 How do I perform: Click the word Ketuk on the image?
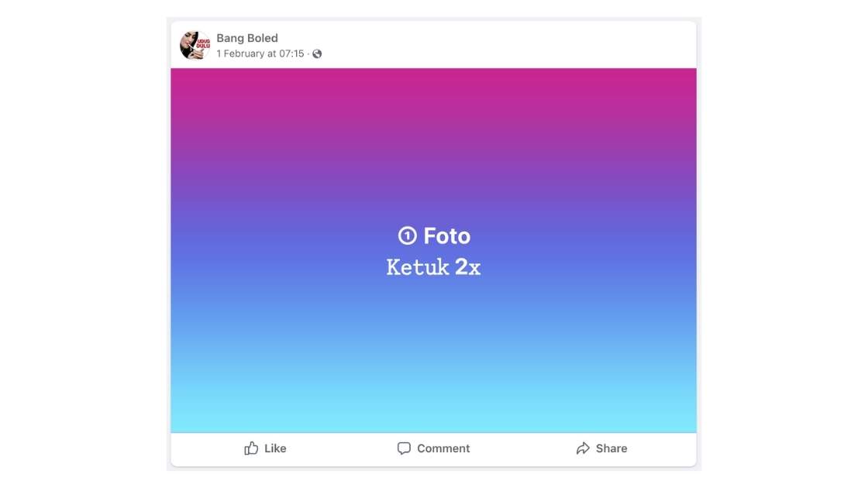point(418,268)
